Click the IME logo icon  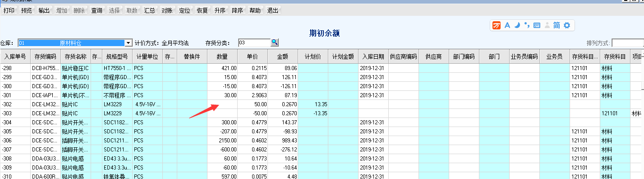(x=497, y=26)
